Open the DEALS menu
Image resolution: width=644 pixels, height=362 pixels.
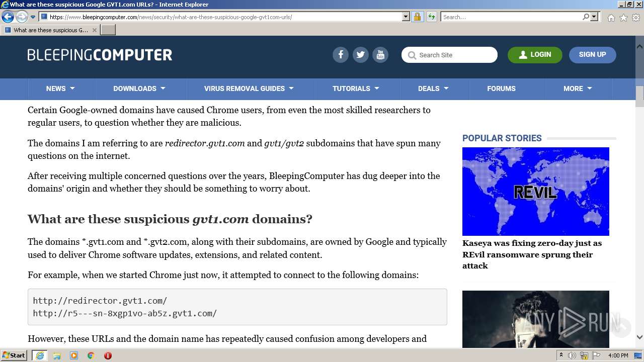[433, 88]
